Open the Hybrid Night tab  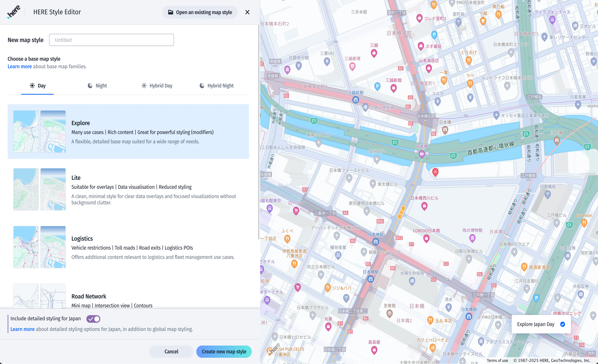pyautogui.click(x=217, y=86)
